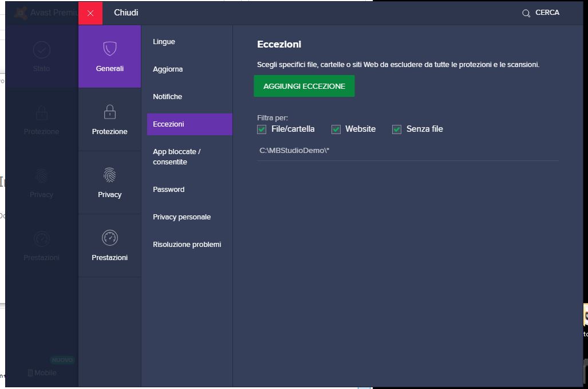The image size is (588, 389).
Task: Click the CERCA magnifier search icon
Action: pyautogui.click(x=526, y=13)
